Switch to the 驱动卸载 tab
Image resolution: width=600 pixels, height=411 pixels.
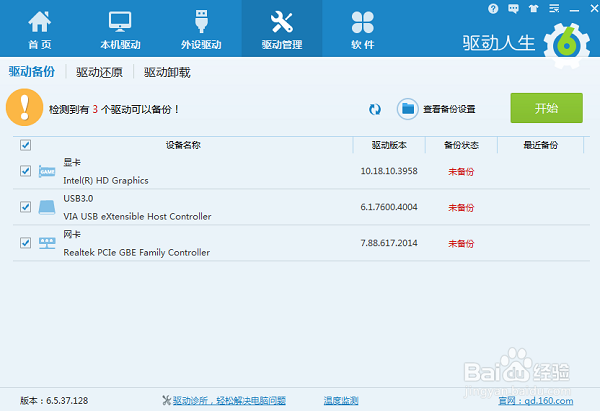(x=167, y=72)
